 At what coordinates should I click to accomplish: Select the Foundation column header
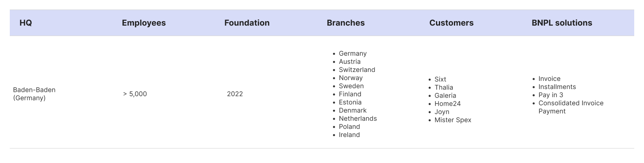(x=247, y=23)
